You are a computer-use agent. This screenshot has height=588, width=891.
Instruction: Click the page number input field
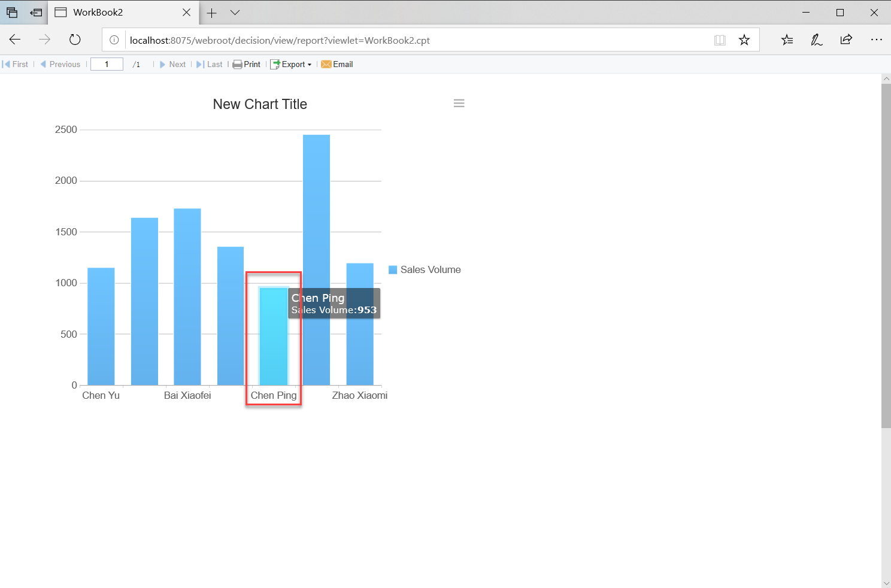[107, 63]
